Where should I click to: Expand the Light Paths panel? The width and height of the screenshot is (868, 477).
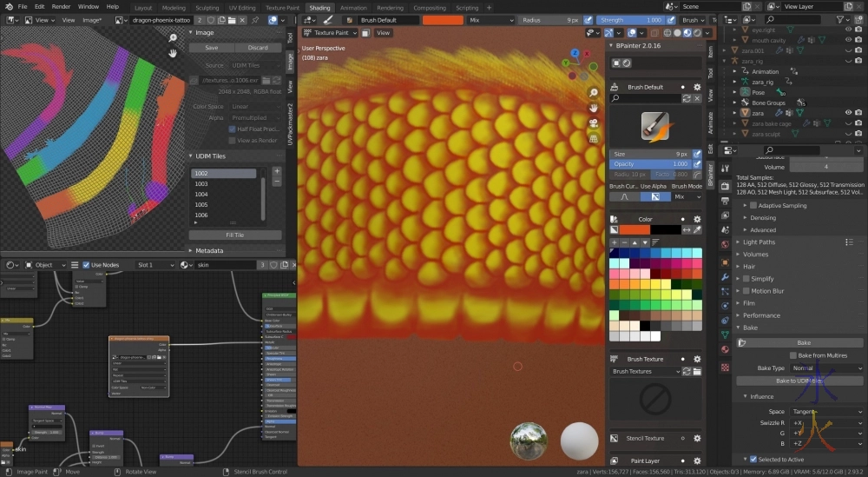pos(759,242)
